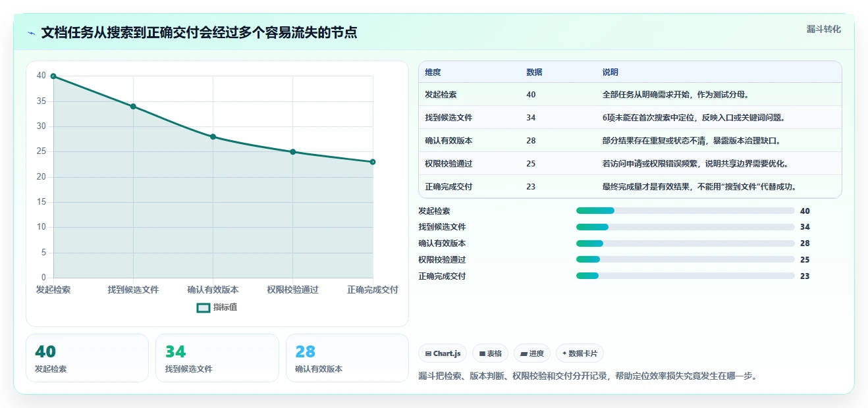
Task: Toggle the 指标值 legend item
Action: 217,307
